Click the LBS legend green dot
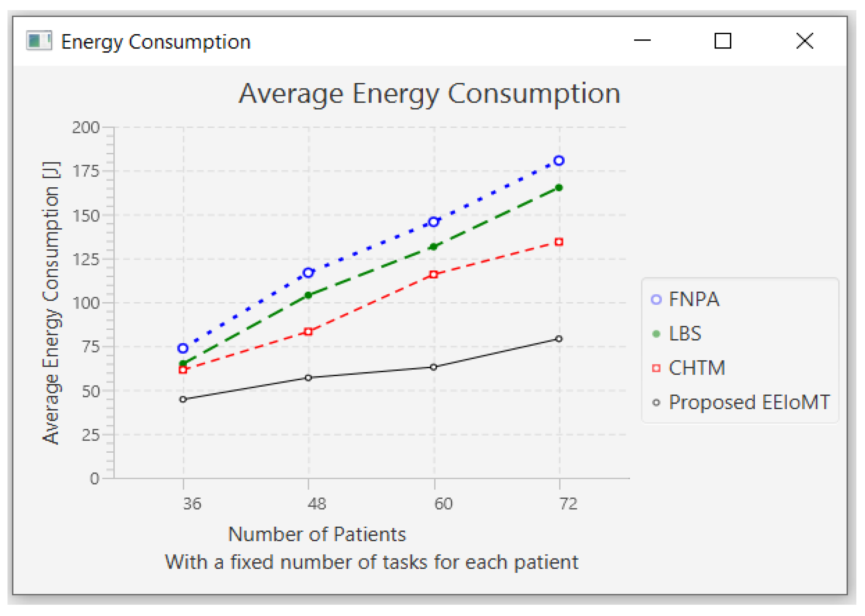 pyautogui.click(x=656, y=334)
